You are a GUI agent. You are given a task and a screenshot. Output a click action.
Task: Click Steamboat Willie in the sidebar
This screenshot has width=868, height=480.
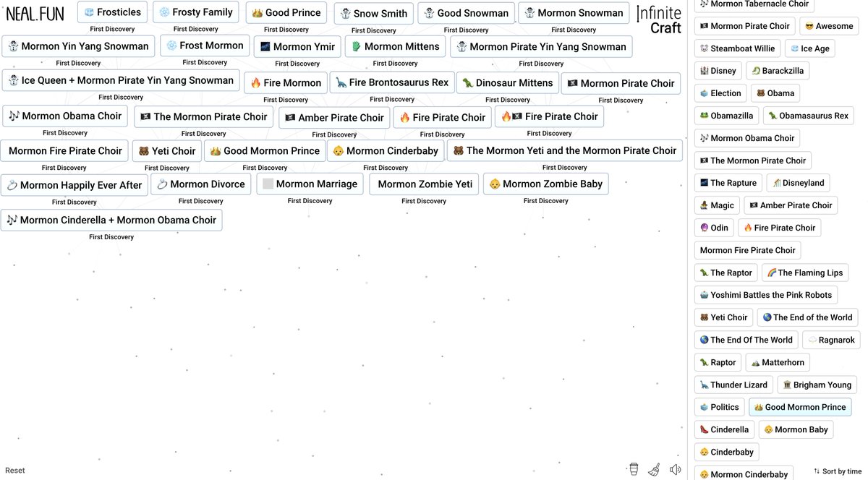click(738, 48)
